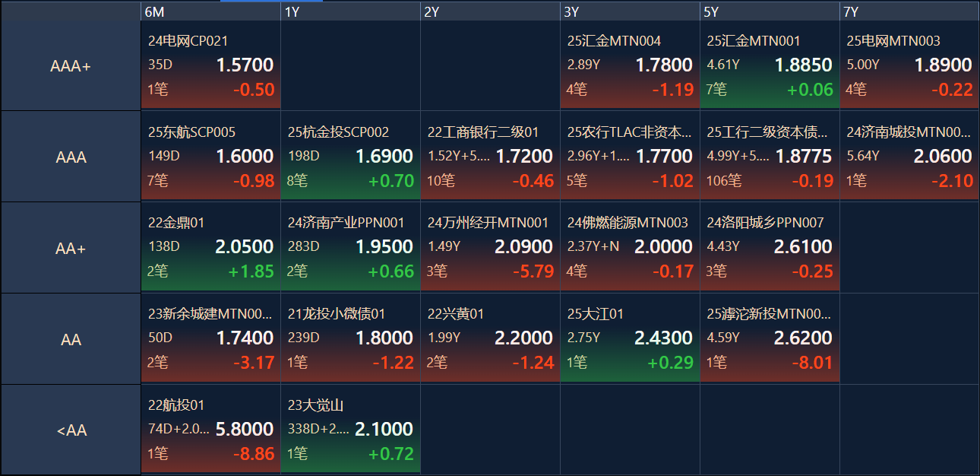Click 24万州经开MTN001 bond
Viewport: 980px width, 476px height.
pos(491,247)
